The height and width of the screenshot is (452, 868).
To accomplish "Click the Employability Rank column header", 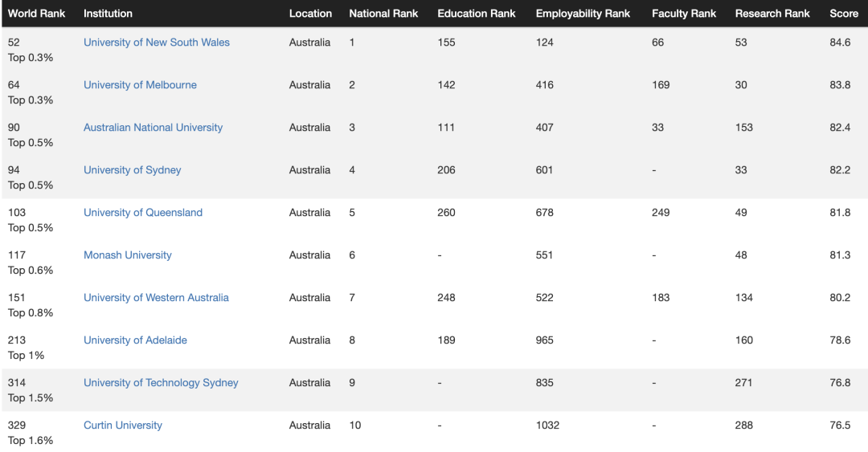I will [583, 14].
